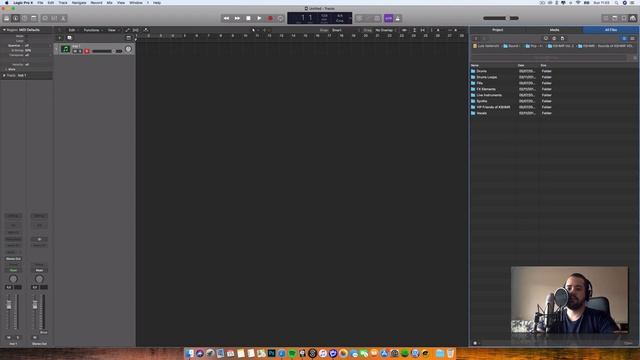Open the global tracks button above track list
The image size is (640, 360).
(x=129, y=38)
